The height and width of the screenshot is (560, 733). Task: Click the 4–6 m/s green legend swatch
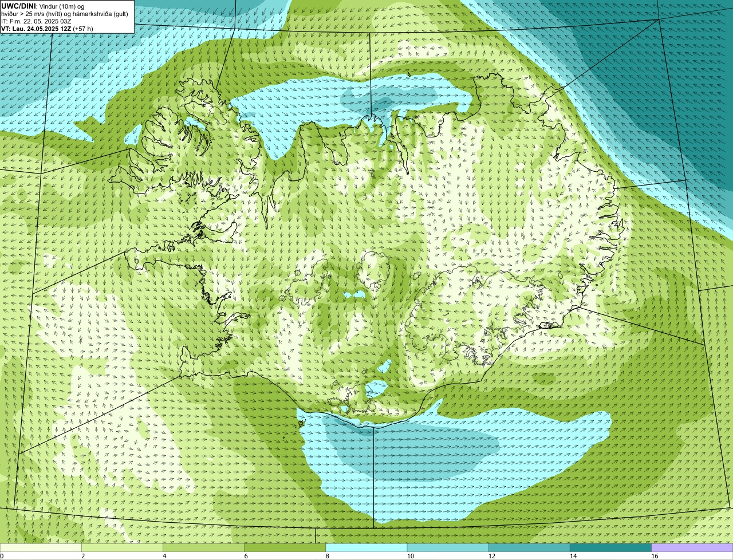pos(203,548)
